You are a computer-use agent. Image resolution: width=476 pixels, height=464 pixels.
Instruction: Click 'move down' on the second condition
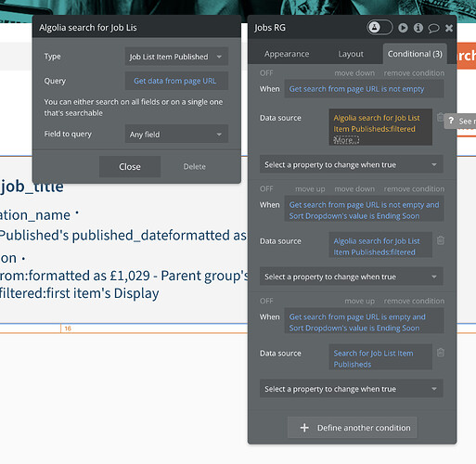tap(354, 188)
